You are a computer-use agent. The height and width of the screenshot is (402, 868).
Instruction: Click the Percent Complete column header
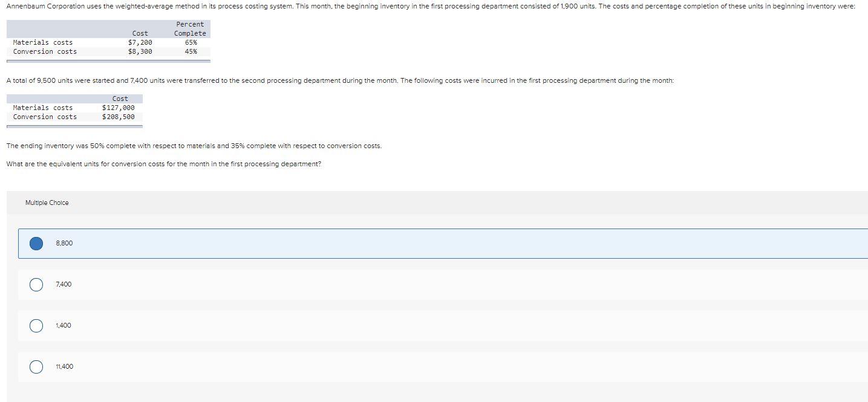190,28
